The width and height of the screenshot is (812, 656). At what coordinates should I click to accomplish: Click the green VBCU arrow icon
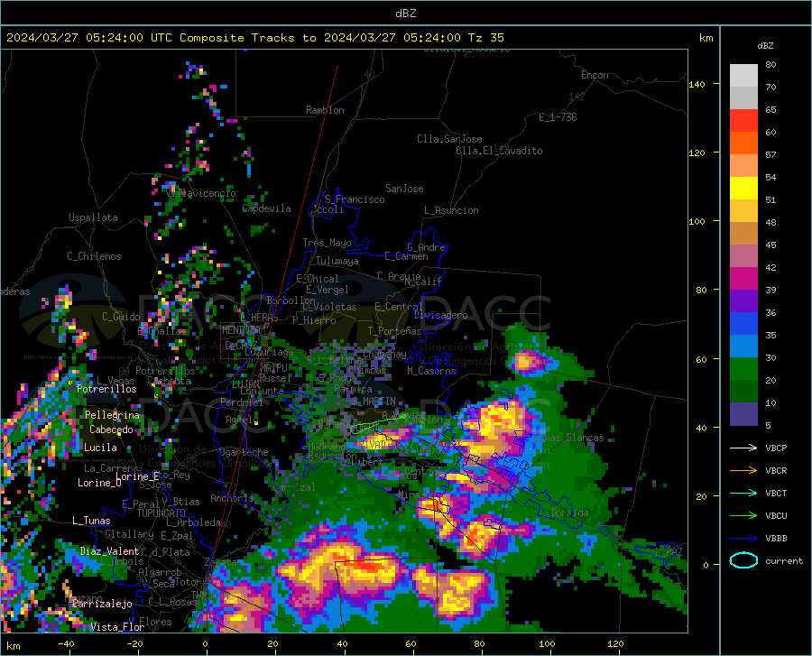(x=743, y=516)
